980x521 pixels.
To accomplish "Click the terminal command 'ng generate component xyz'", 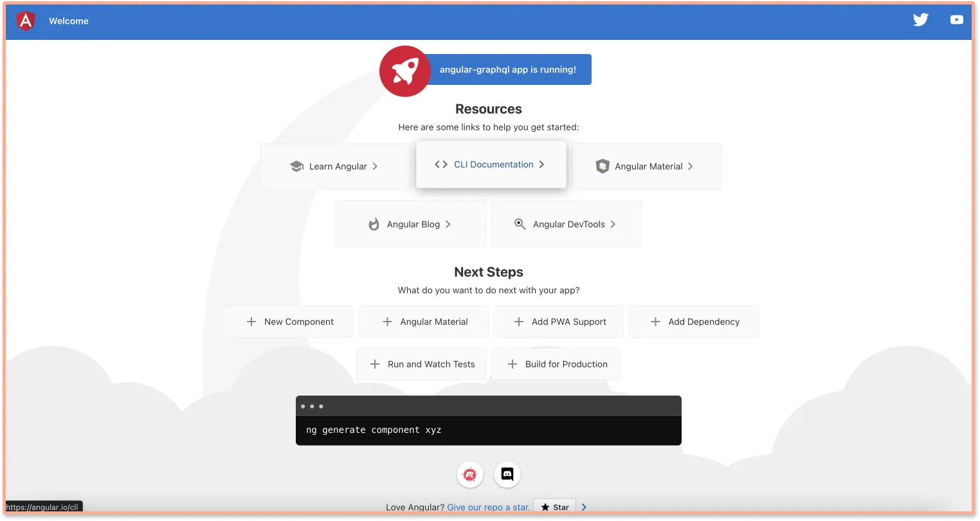I will pyautogui.click(x=374, y=430).
